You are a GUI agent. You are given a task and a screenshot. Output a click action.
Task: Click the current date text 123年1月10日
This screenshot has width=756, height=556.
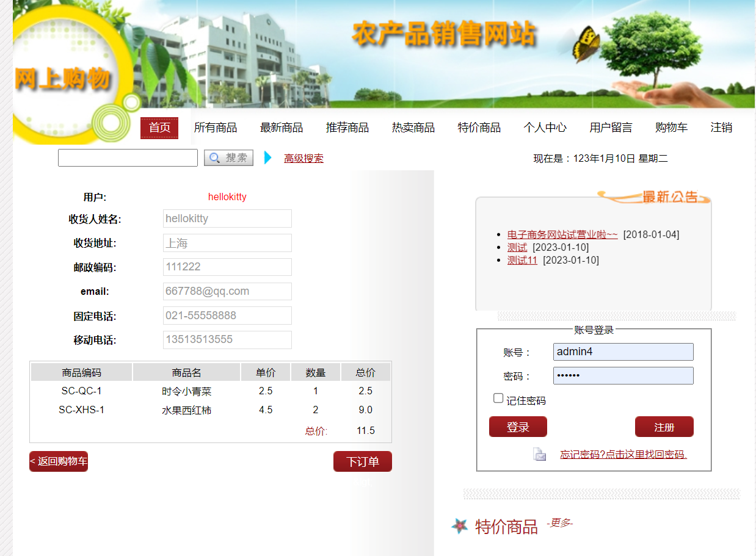[x=605, y=159]
